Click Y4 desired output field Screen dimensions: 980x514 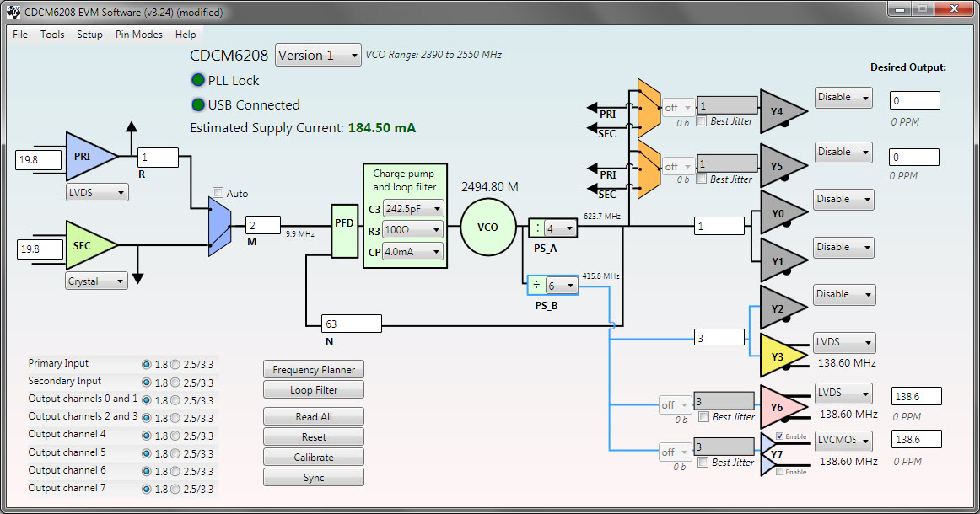click(915, 100)
